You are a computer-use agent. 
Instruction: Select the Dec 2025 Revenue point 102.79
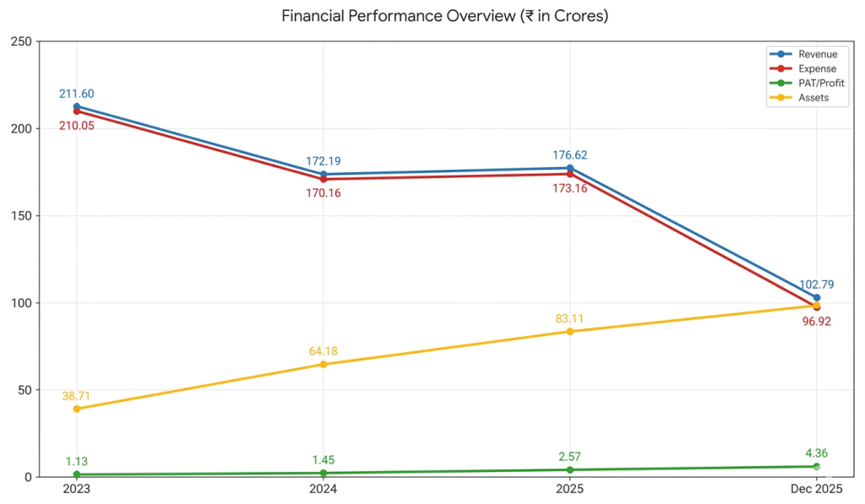(x=817, y=298)
